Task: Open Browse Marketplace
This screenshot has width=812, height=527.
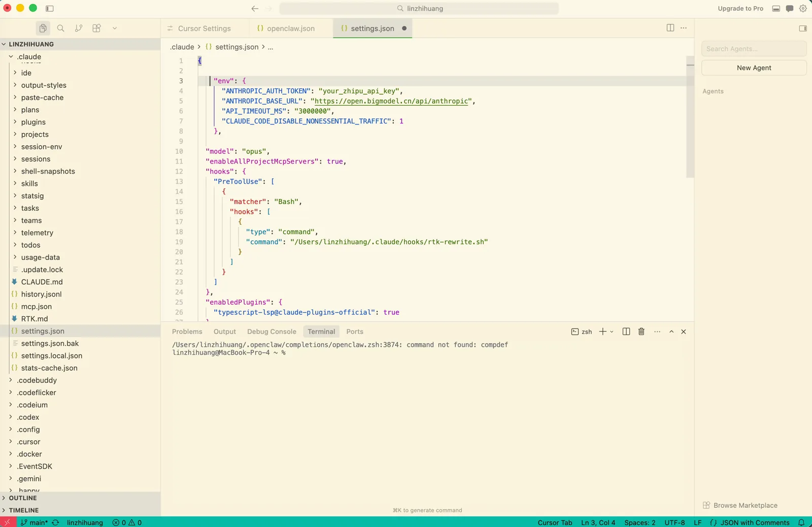Action: [x=740, y=505]
